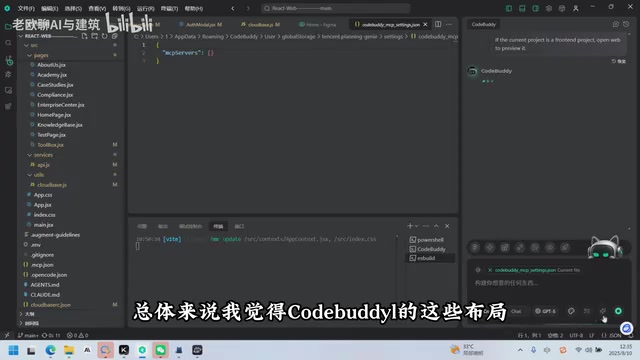This screenshot has height=360, width=640.
Task: Click the main git branch in the status bar
Action: 29,336
